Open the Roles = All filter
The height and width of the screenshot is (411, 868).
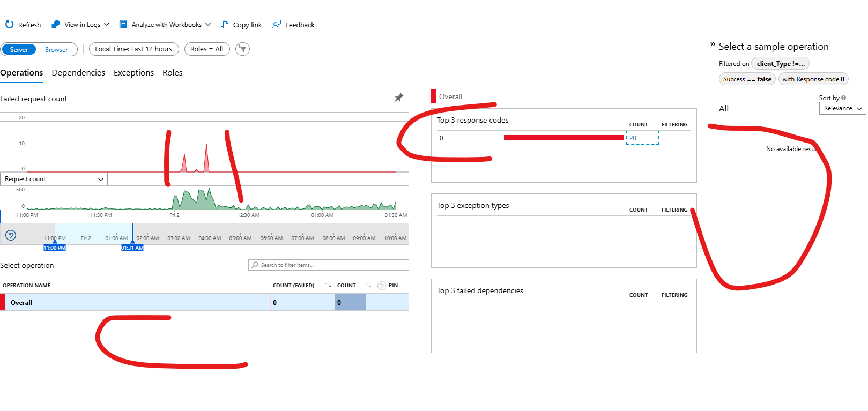(207, 49)
